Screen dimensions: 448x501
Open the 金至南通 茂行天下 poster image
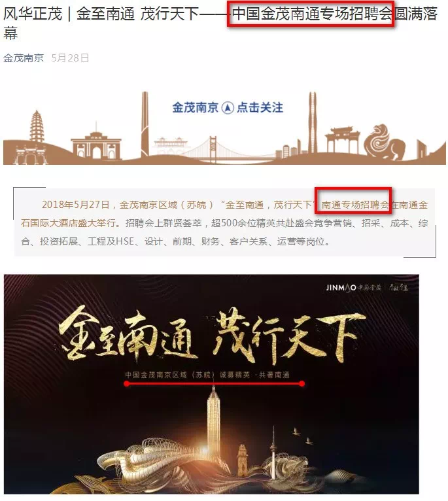coord(211,384)
